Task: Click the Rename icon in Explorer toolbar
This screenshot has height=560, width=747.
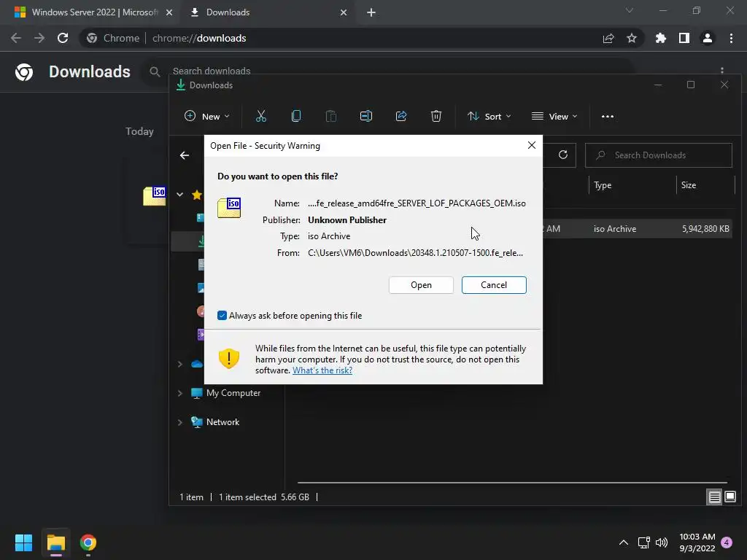Action: (x=366, y=116)
